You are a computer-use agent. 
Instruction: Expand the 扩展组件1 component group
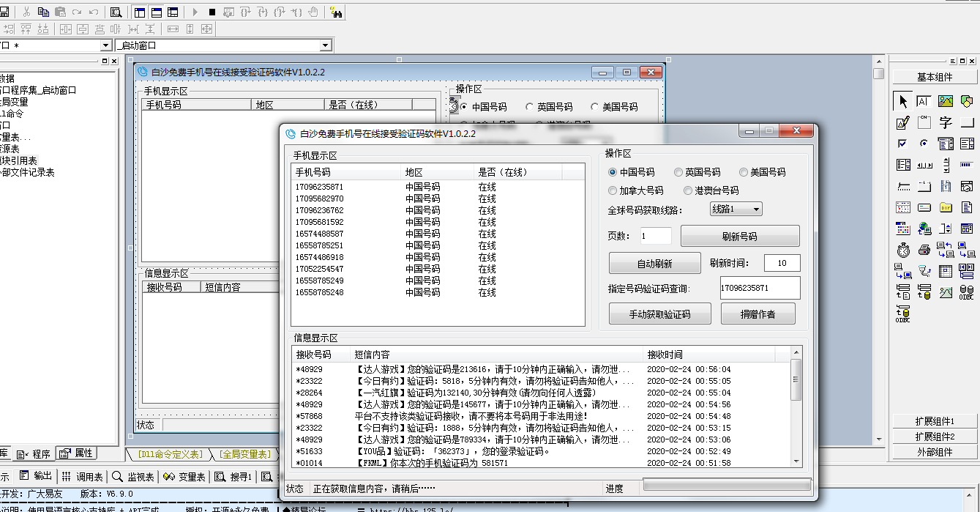tap(934, 421)
